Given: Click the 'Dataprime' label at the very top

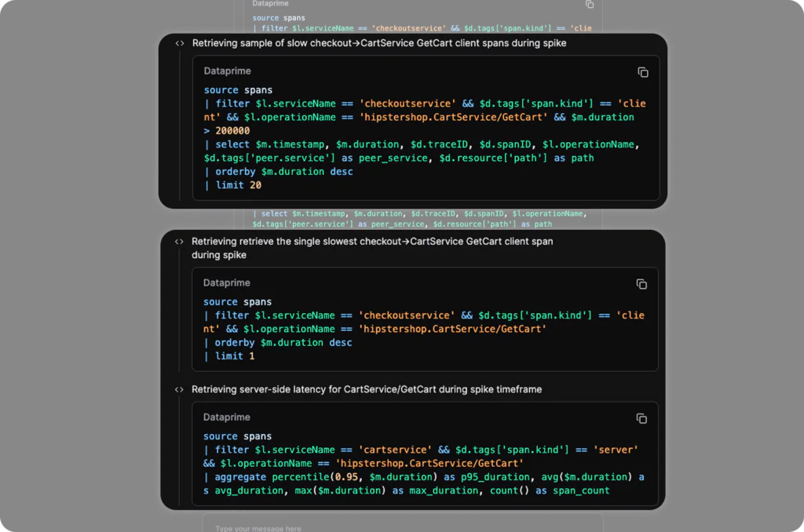Looking at the screenshot, I should [x=270, y=4].
